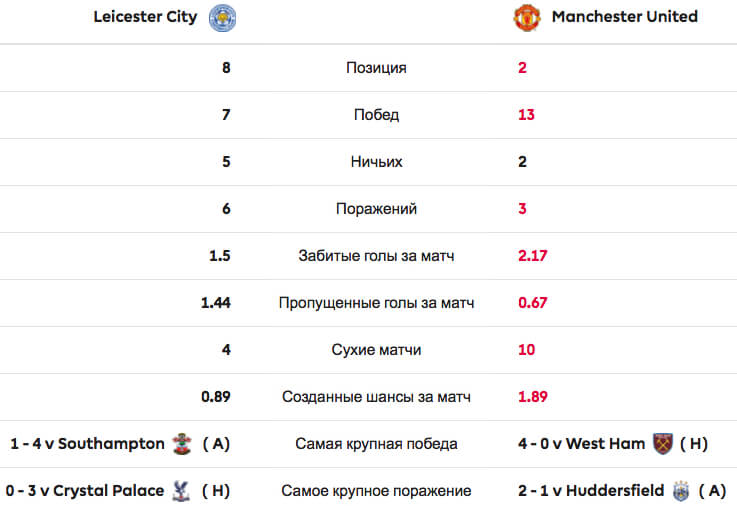This screenshot has height=506, width=737.
Task: Click the Manchester United club crest
Action: click(x=527, y=18)
